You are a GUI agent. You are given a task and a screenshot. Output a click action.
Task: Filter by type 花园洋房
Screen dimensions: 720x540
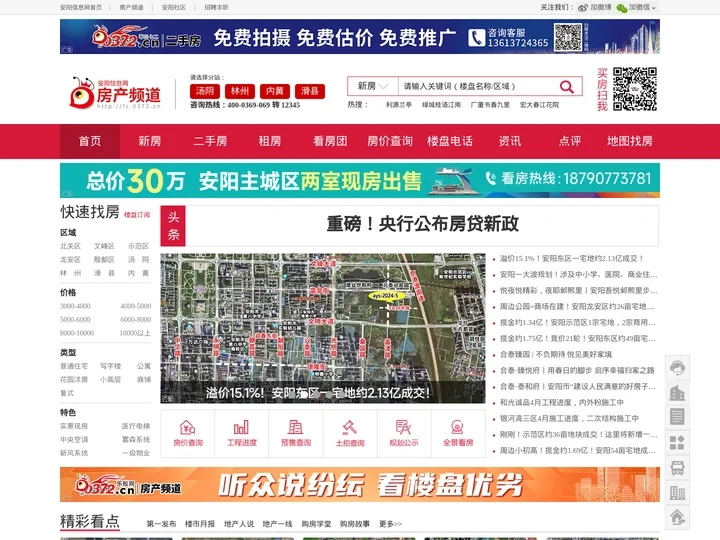pos(74,379)
